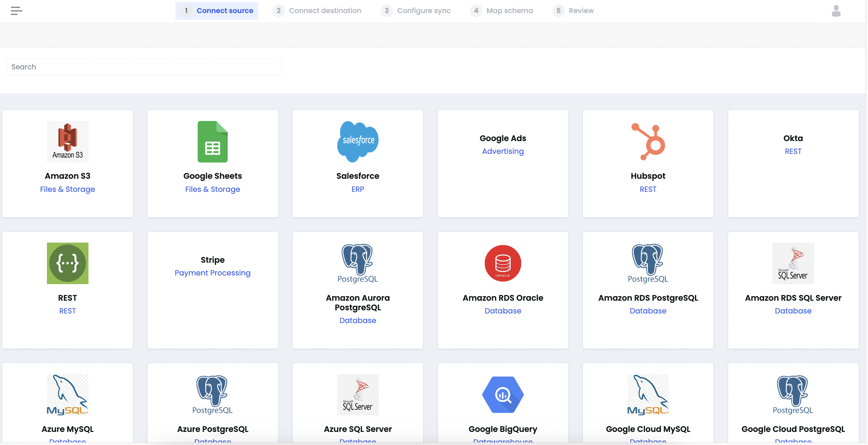The width and height of the screenshot is (868, 445).
Task: Click the Amazon RDS PostgreSQL title
Action: click(x=648, y=298)
